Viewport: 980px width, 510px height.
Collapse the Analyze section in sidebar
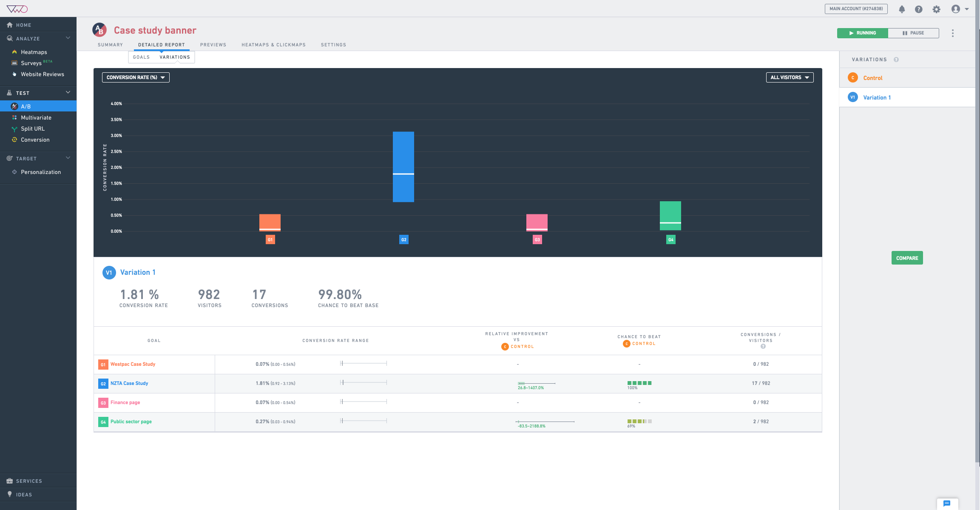[68, 38]
